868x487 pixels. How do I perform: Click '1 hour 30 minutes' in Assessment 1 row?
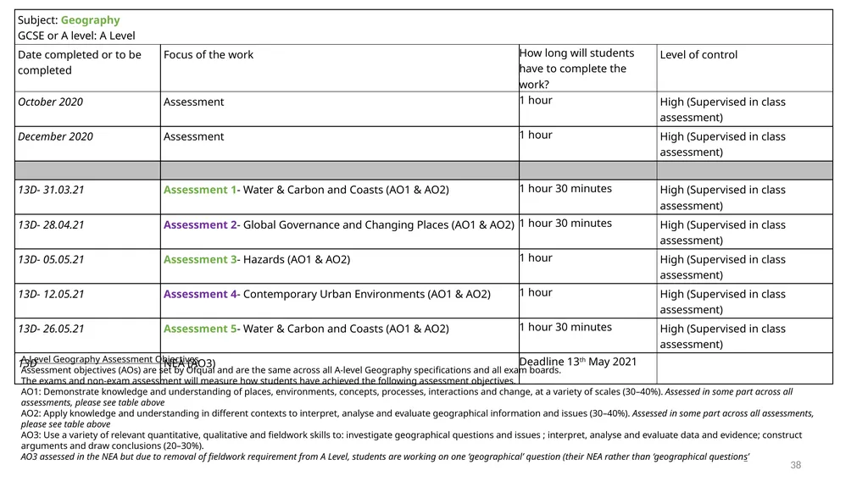click(x=565, y=189)
